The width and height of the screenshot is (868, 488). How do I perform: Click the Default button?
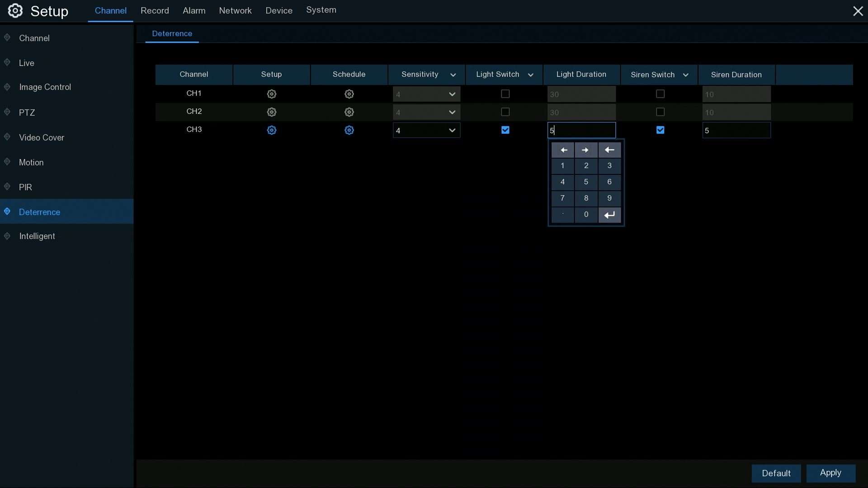(x=776, y=473)
